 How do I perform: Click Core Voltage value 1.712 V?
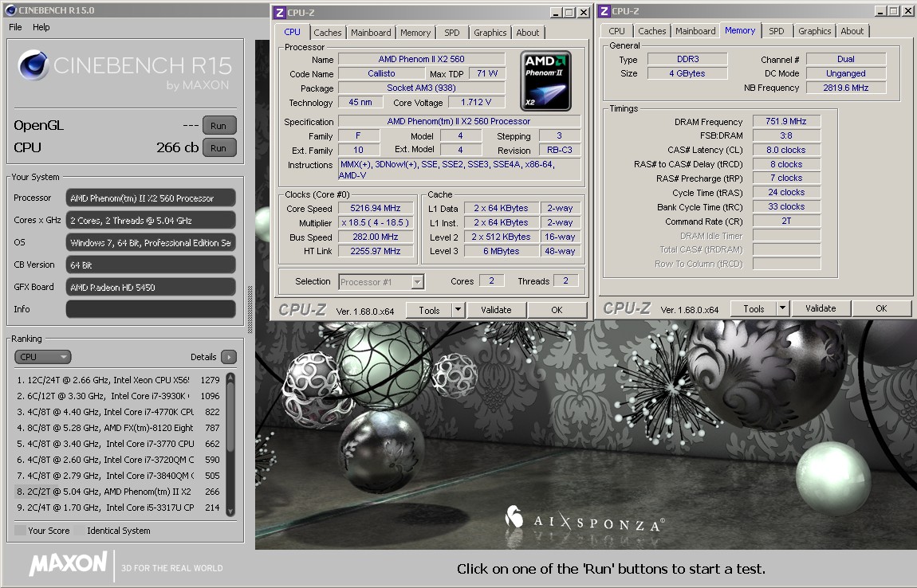476,102
